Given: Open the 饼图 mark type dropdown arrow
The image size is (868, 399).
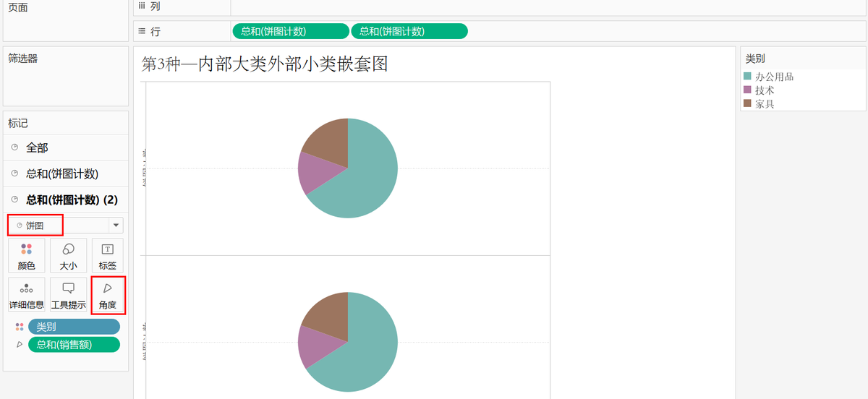Looking at the screenshot, I should coord(116,226).
